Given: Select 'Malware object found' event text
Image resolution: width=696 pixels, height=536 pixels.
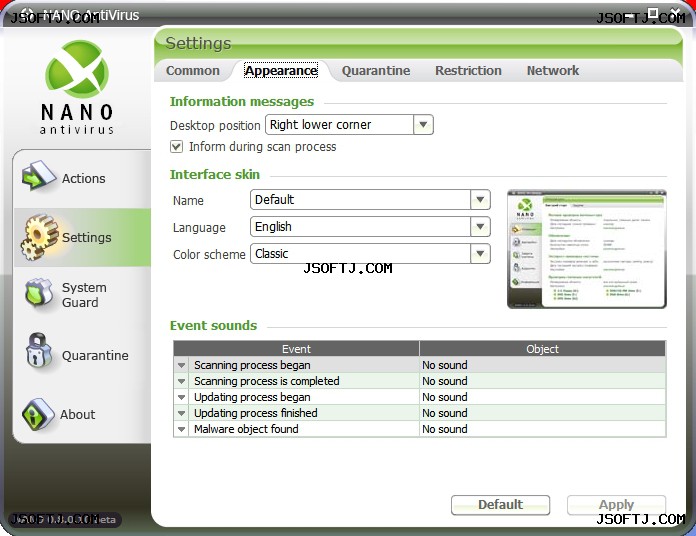Looking at the screenshot, I should [246, 429].
